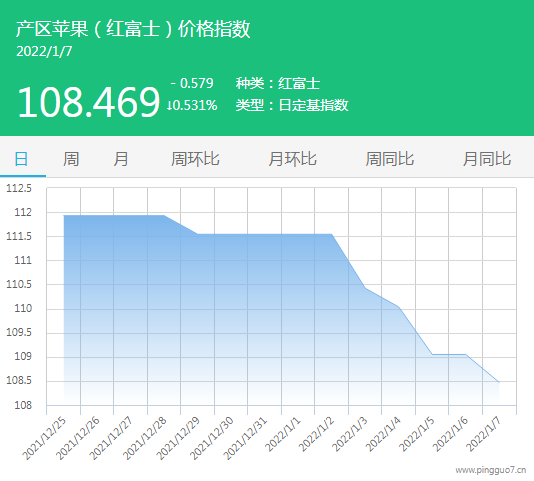The height and width of the screenshot is (481, 534).
Task: Click the -0.579 change value
Action: (192, 83)
